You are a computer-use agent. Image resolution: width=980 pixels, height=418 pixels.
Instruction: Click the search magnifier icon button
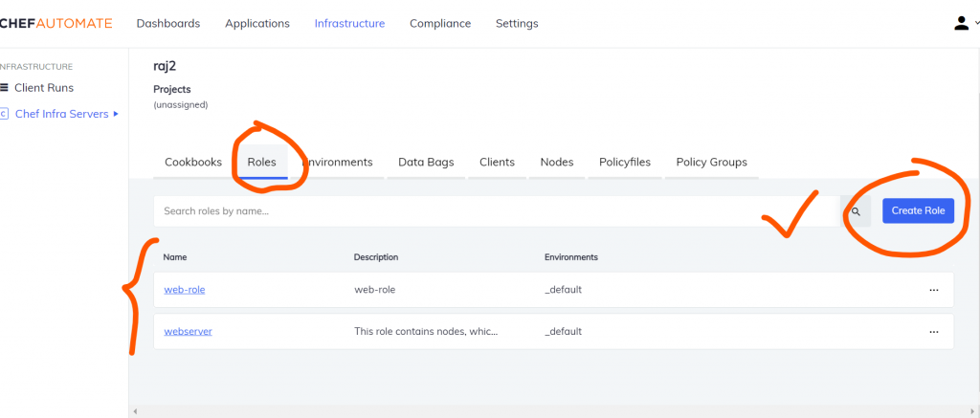[x=856, y=211]
